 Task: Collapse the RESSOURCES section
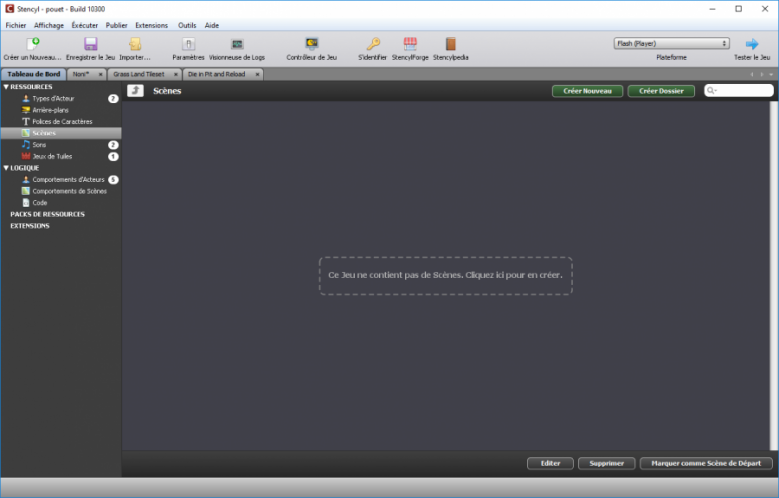click(6, 87)
